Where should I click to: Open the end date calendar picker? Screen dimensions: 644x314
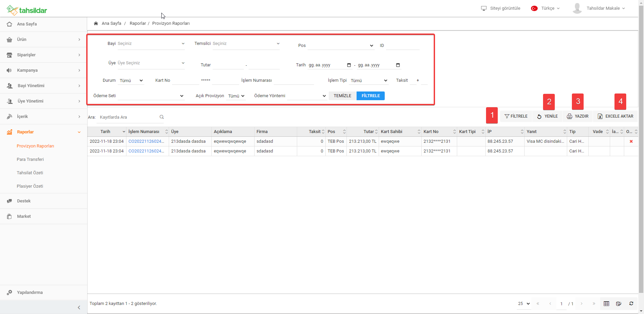tap(398, 65)
